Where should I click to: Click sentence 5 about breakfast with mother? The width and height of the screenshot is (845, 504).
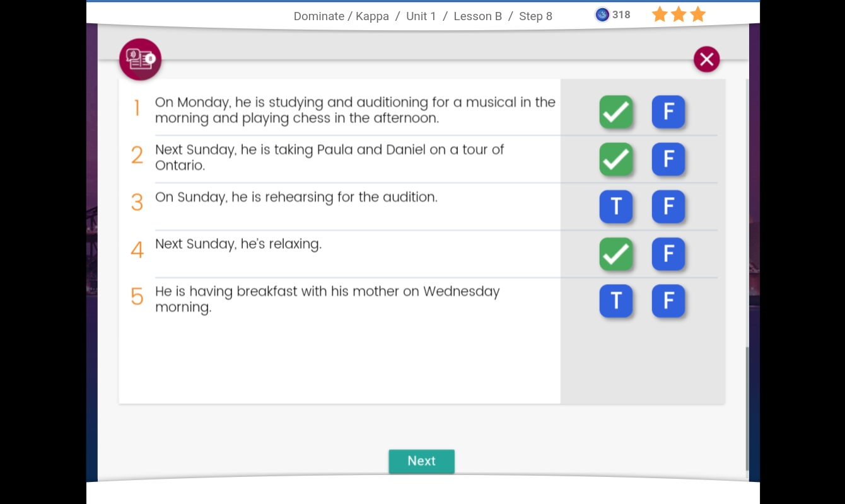coord(327,299)
